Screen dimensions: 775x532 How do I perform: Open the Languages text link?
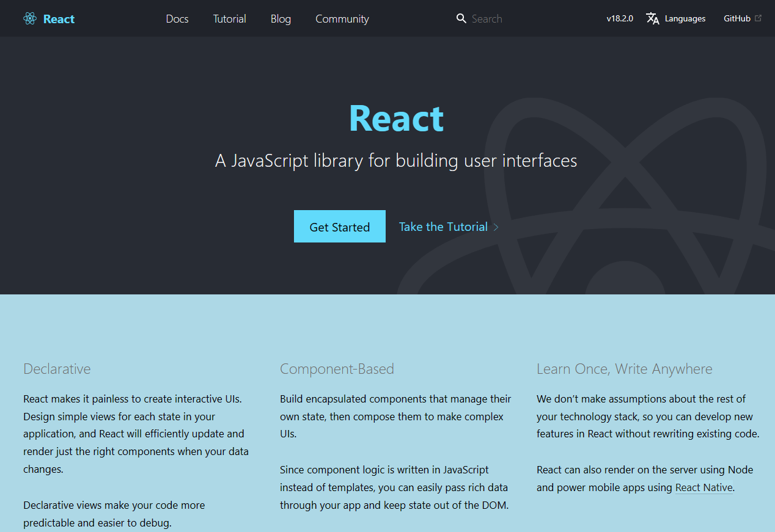[685, 19]
